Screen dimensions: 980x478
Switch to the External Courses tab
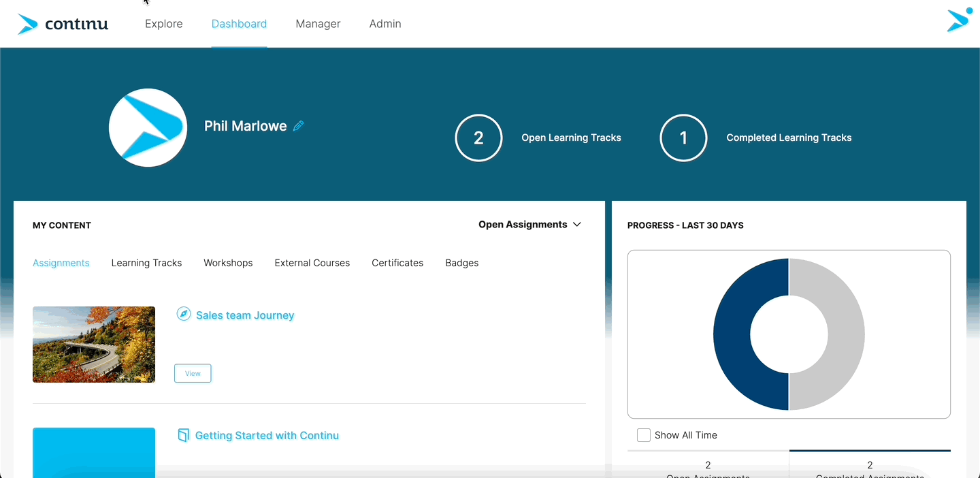(312, 263)
